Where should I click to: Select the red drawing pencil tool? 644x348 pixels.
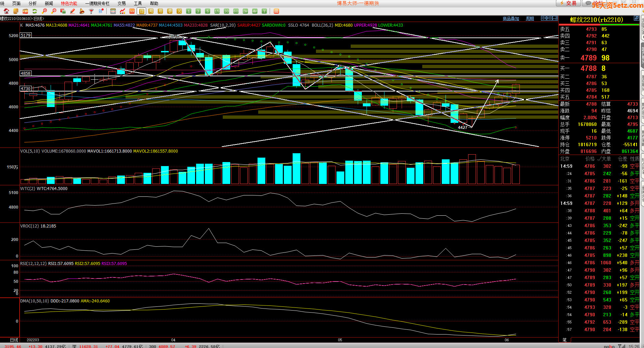tap(73, 11)
